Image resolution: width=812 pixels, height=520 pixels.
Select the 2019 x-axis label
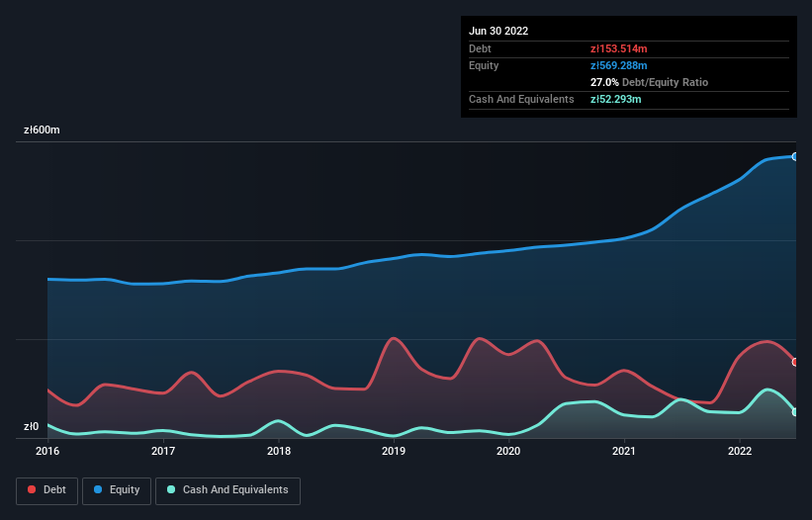[394, 451]
